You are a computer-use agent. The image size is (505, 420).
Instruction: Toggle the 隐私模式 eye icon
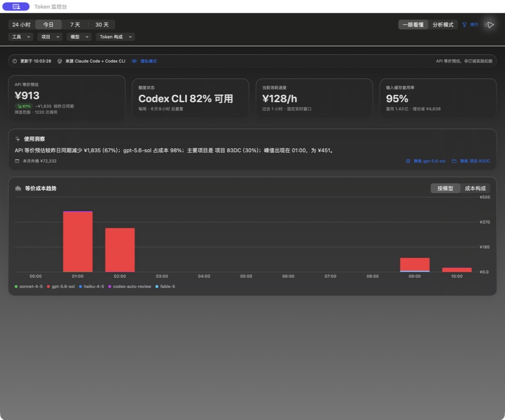coord(134,61)
